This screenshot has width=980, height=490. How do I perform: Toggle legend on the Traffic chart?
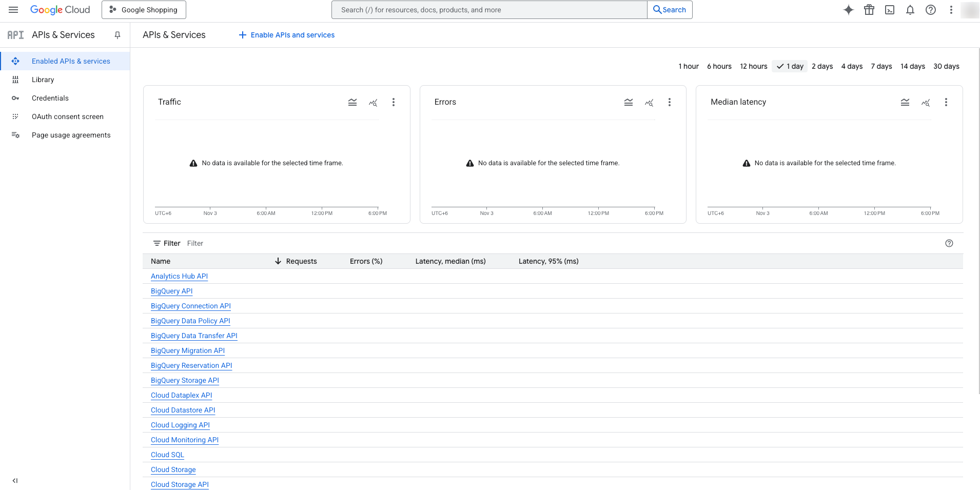point(352,102)
